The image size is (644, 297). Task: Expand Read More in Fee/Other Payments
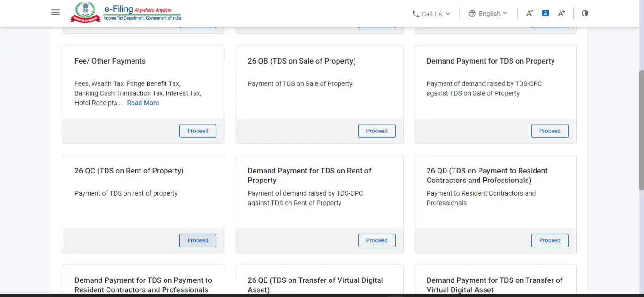143,103
